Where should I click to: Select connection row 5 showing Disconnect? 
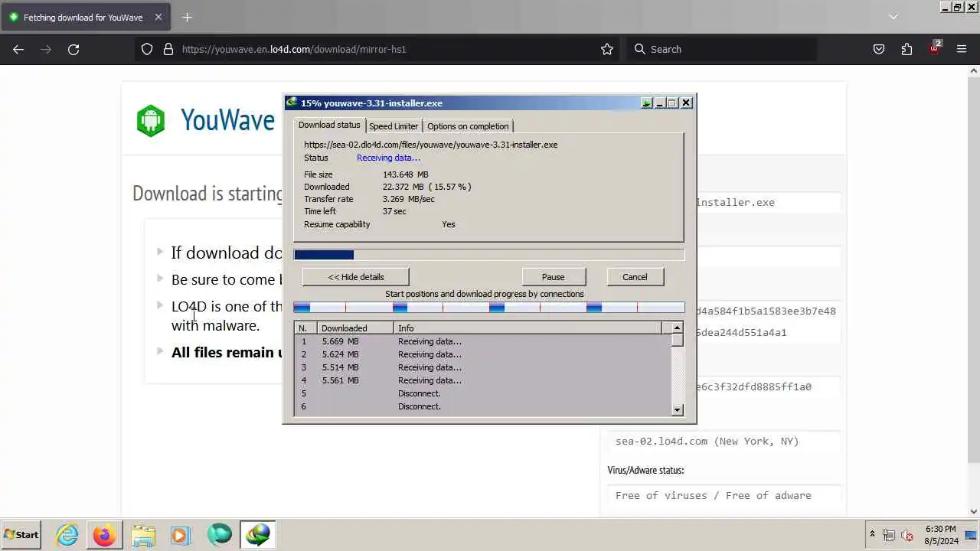[482, 393]
